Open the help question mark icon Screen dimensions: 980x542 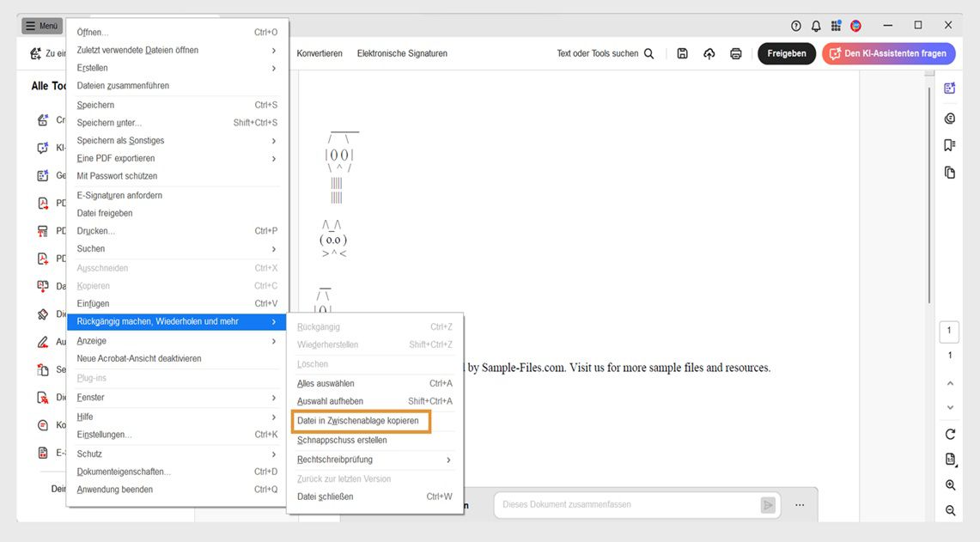click(795, 26)
